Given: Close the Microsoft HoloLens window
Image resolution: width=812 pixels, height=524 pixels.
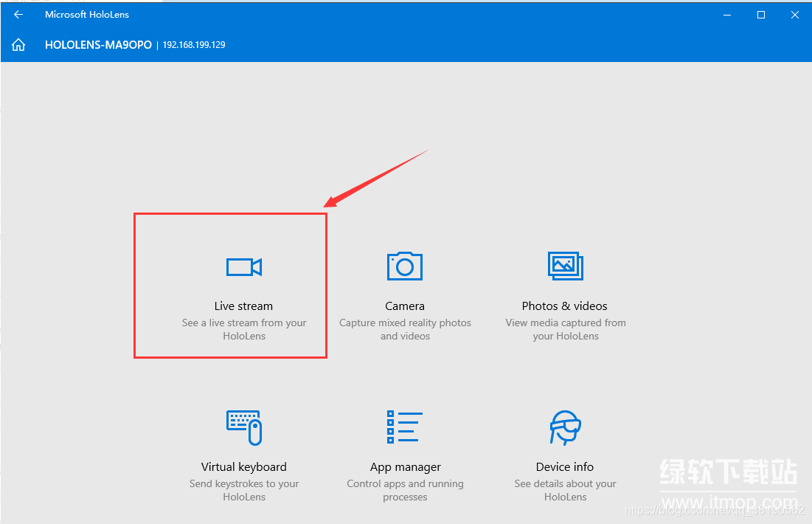Looking at the screenshot, I should [x=795, y=15].
